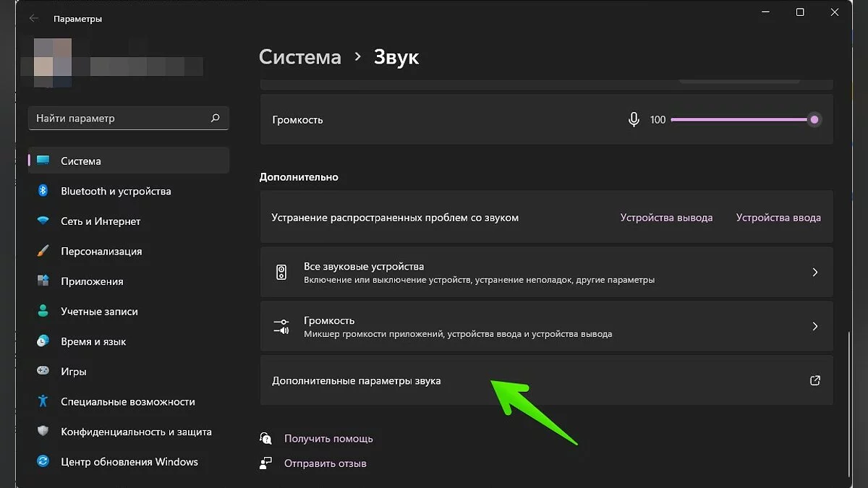This screenshot has height=488, width=868.
Task: Click the back arrow in title bar
Action: [34, 19]
